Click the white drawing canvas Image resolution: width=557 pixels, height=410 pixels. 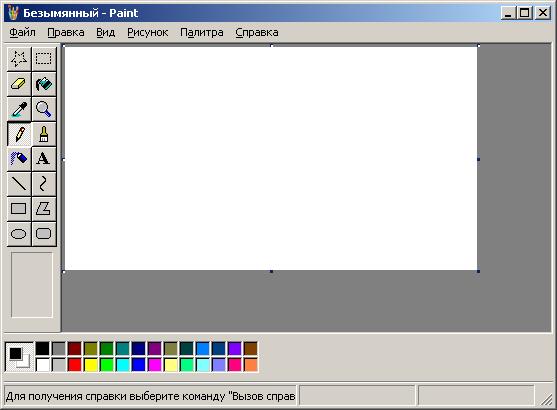point(271,158)
